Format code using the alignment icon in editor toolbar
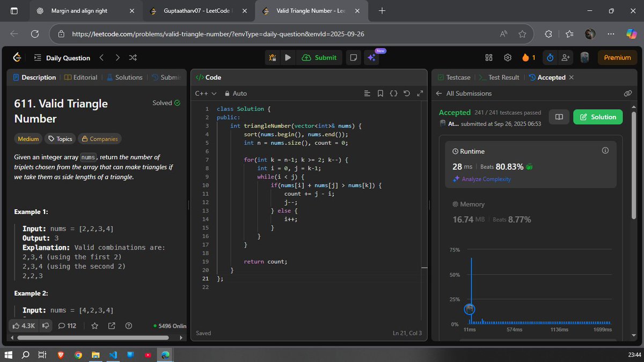This screenshot has width=644, height=362. [x=367, y=93]
